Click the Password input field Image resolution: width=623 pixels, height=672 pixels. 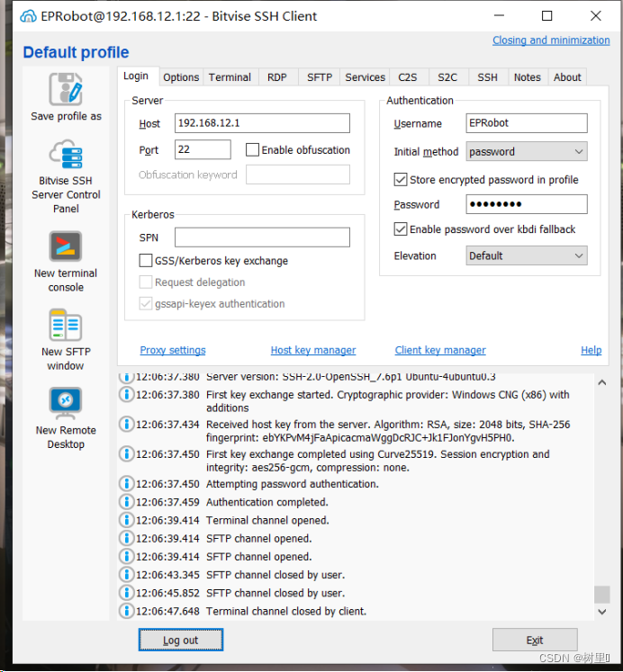pyautogui.click(x=527, y=204)
